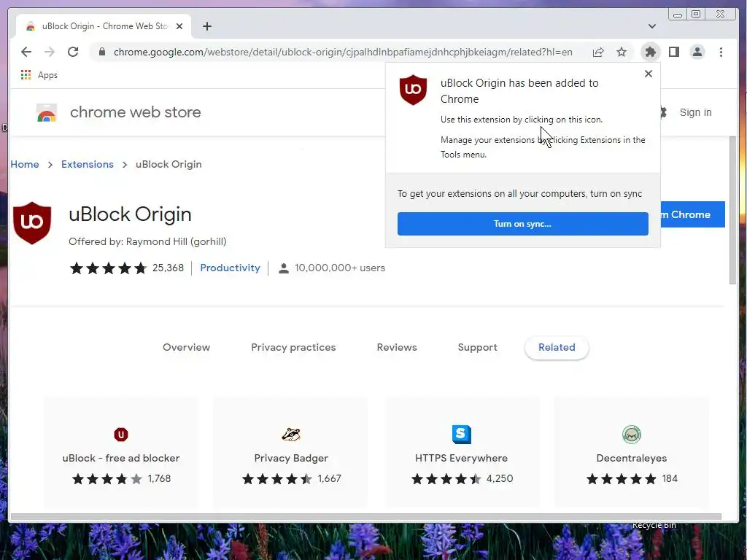Reload the page with the refresh icon
The image size is (747, 560).
click(x=73, y=52)
